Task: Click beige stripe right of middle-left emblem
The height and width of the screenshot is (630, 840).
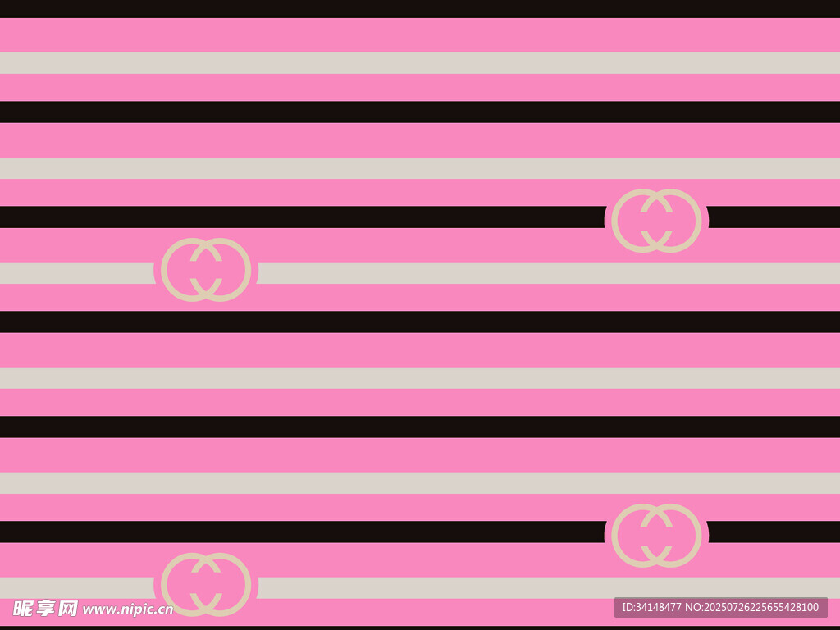Action: (548, 273)
